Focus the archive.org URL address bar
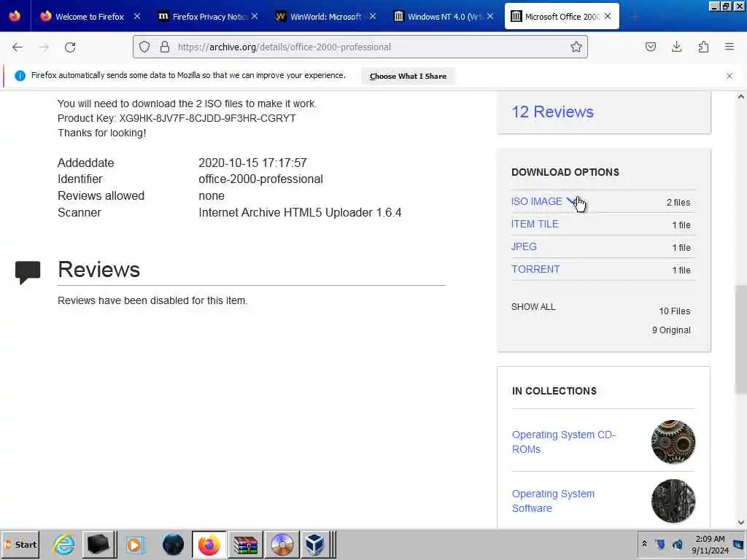 point(360,47)
